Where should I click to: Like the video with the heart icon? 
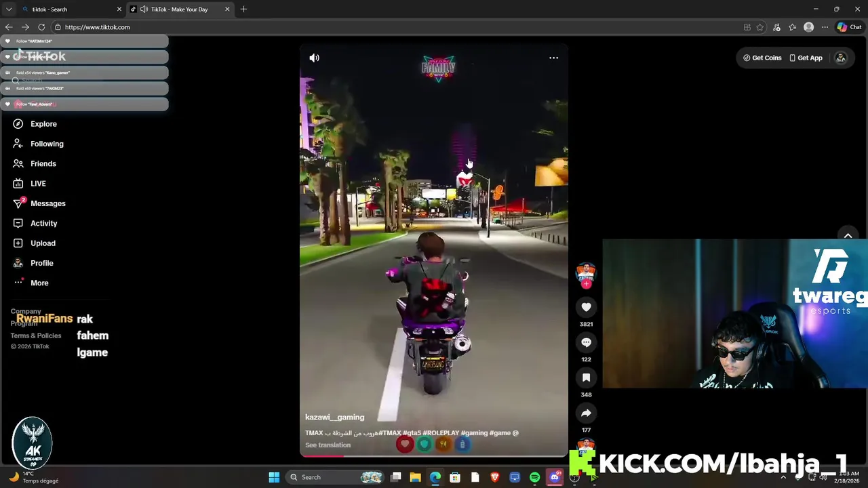point(586,307)
